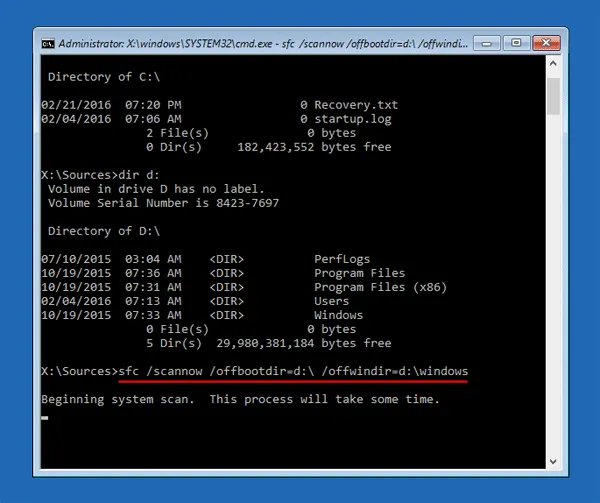Click the date 02/21/2016 in the listing
Image resolution: width=600 pixels, height=503 pixels.
pyautogui.click(x=76, y=105)
